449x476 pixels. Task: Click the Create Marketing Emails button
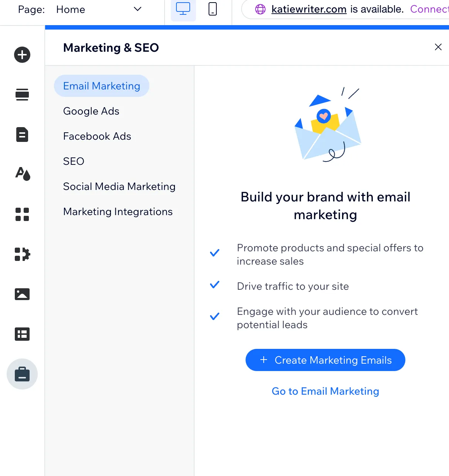tap(325, 360)
